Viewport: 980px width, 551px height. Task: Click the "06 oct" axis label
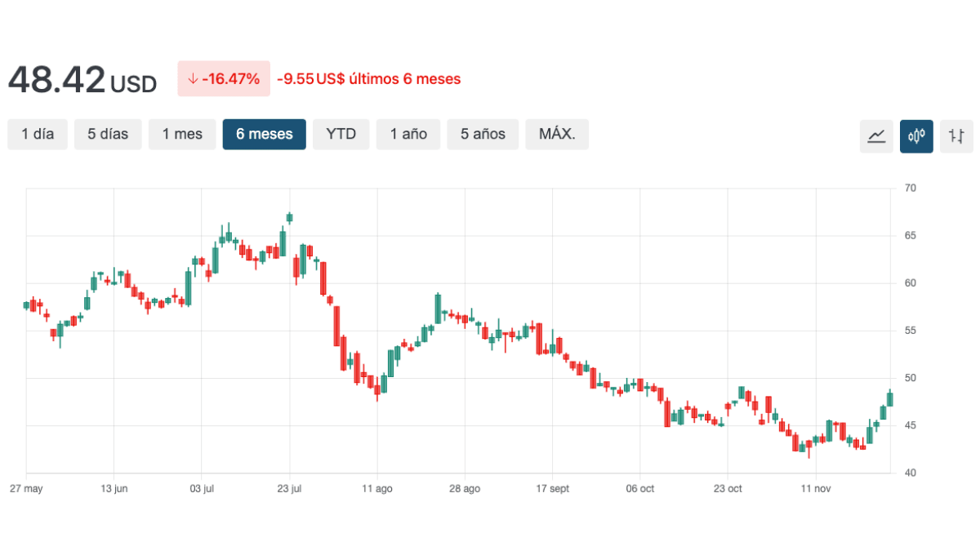tap(640, 489)
